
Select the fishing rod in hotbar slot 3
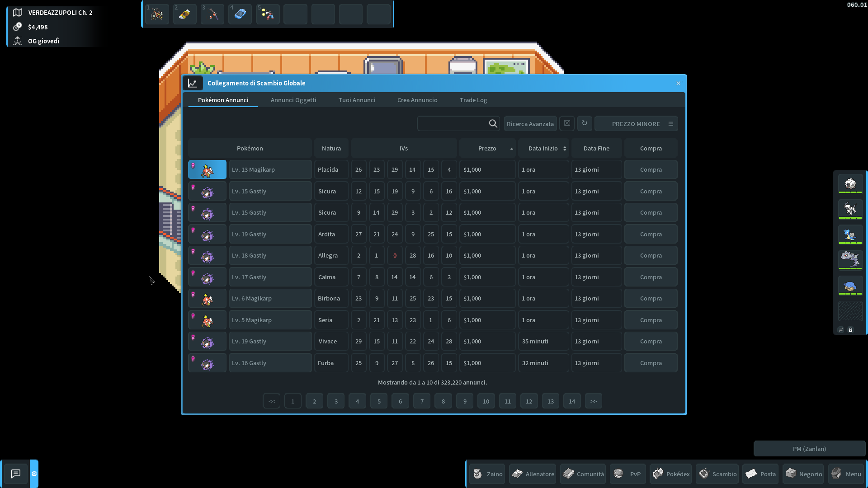pyautogui.click(x=212, y=14)
